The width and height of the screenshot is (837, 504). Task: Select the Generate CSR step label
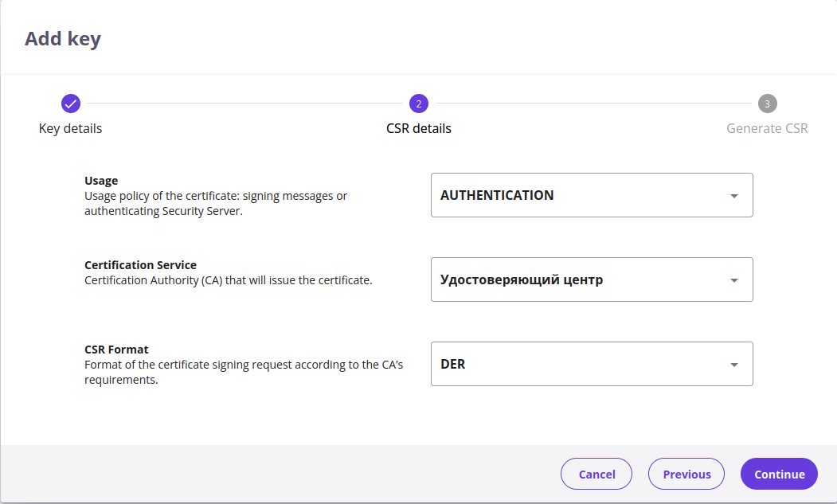pos(767,128)
